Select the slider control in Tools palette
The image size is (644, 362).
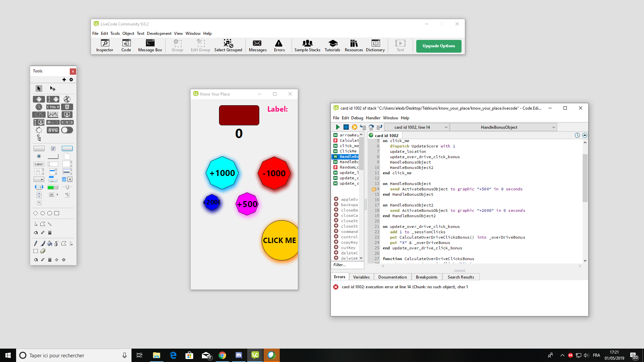click(x=67, y=187)
